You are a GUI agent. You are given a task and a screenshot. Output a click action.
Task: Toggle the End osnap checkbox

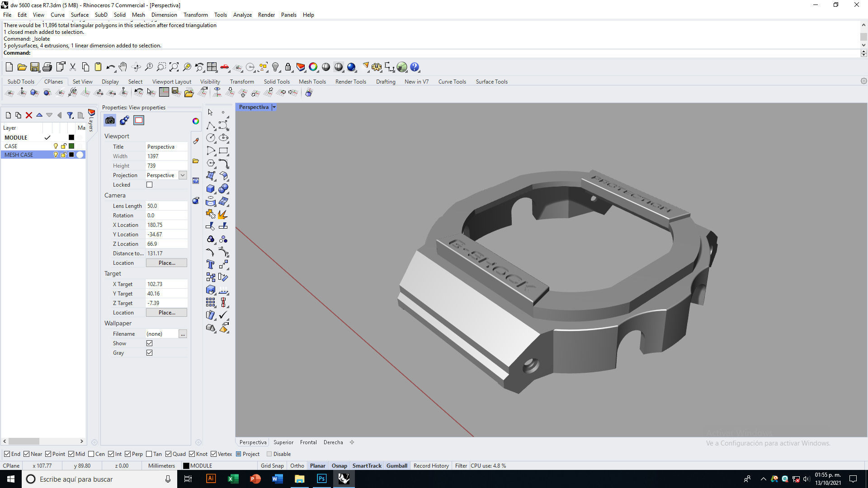(7, 454)
